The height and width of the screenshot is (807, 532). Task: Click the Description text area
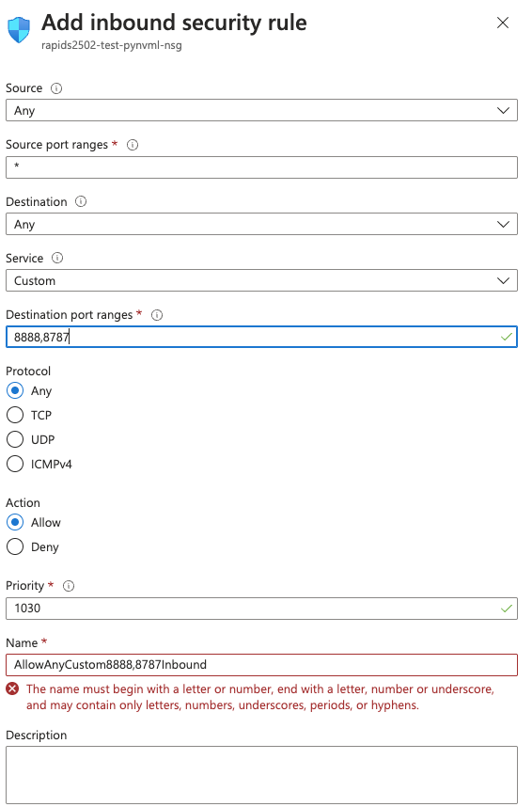click(261, 775)
